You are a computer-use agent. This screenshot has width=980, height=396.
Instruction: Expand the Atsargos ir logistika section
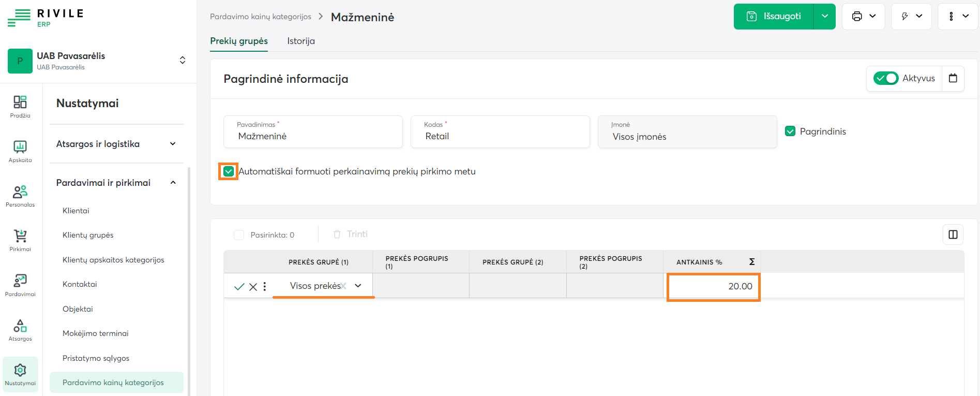click(116, 144)
